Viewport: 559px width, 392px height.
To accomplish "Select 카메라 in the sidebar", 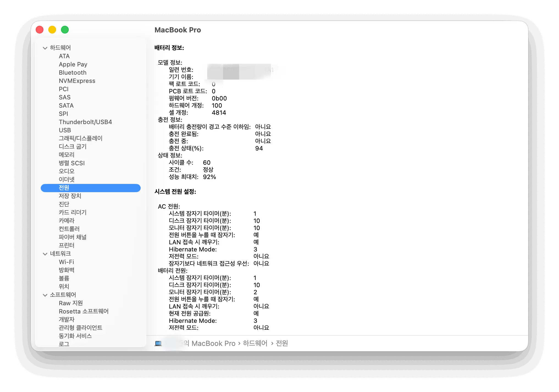I will pos(67,221).
